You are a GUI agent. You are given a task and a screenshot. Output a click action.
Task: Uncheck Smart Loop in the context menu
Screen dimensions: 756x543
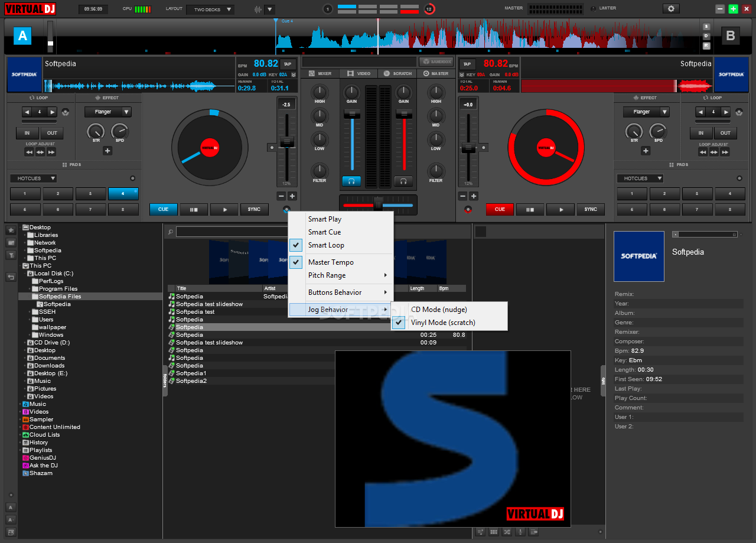(x=341, y=245)
